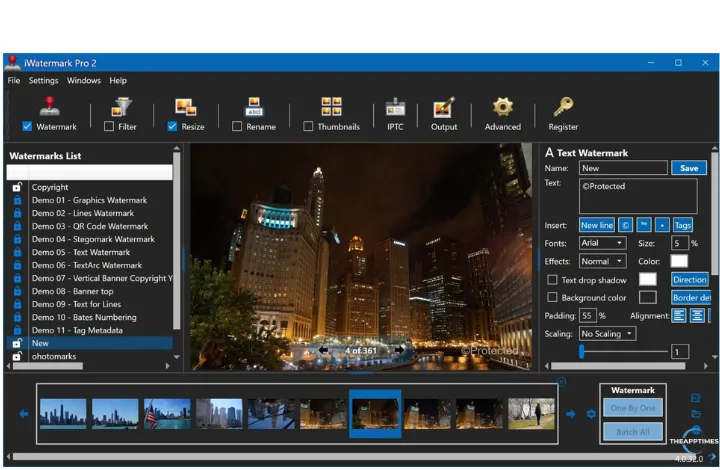Open the Effects dropdown showing Normal

(x=602, y=261)
